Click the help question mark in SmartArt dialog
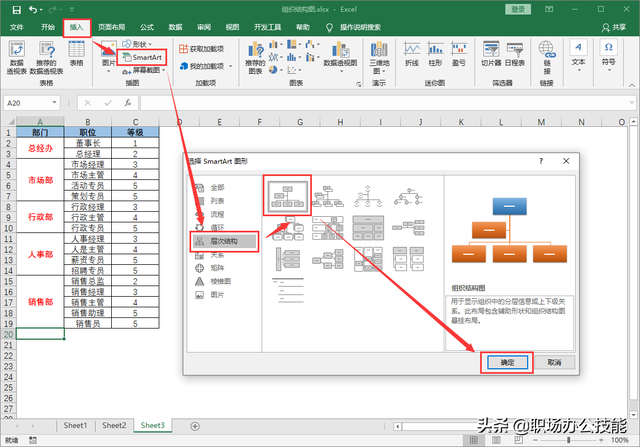The image size is (640, 447). (x=541, y=161)
